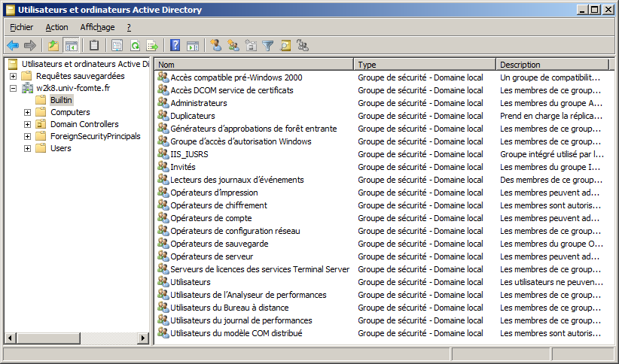Toggle the show/hide console tree icon
Screen dimensions: 619x364
72,46
